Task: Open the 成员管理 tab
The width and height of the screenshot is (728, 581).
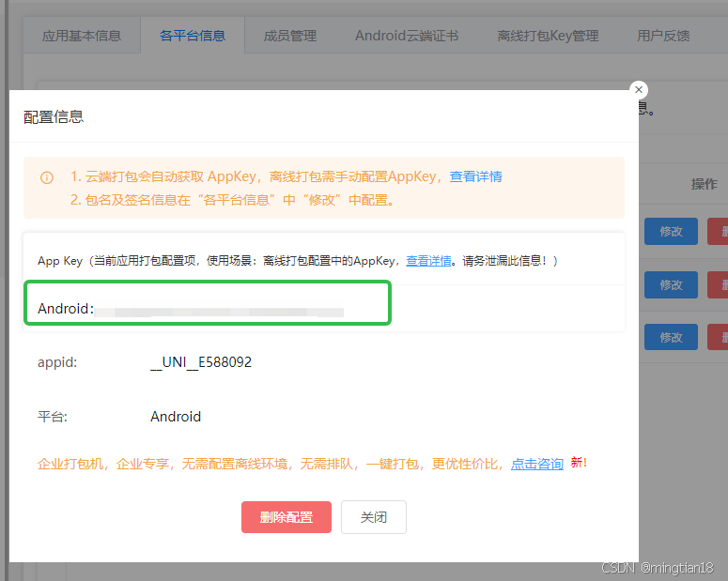Action: coord(290,36)
